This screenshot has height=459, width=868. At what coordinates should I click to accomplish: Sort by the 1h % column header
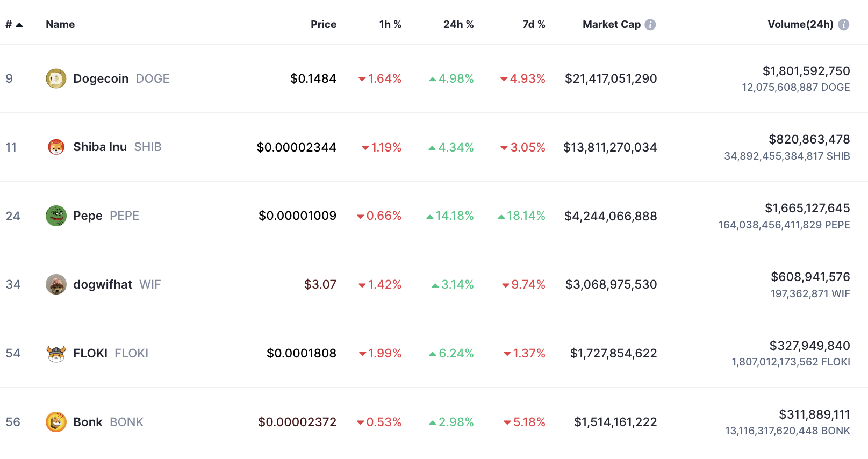[390, 25]
